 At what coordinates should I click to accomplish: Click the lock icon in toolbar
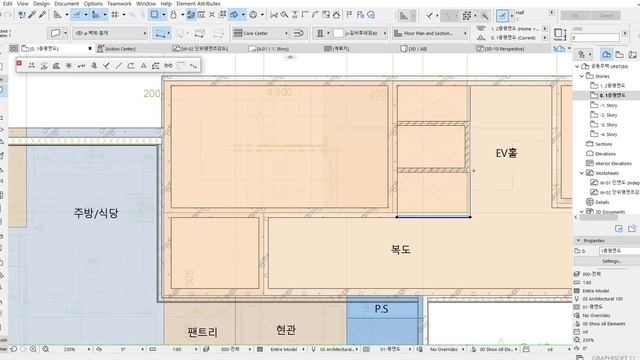(x=173, y=15)
